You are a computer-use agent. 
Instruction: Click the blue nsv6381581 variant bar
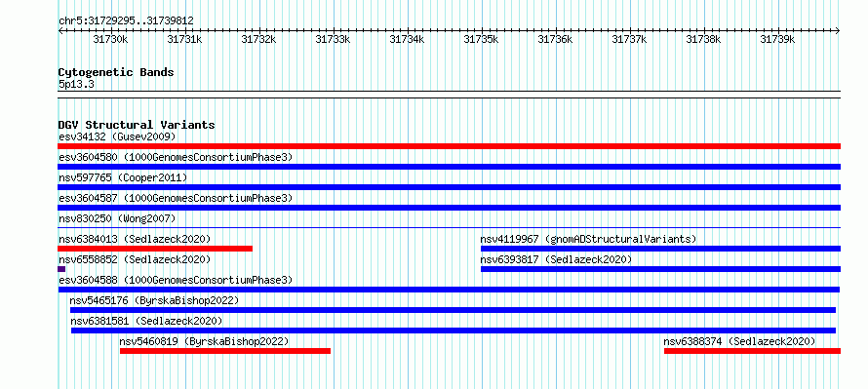[x=454, y=331]
